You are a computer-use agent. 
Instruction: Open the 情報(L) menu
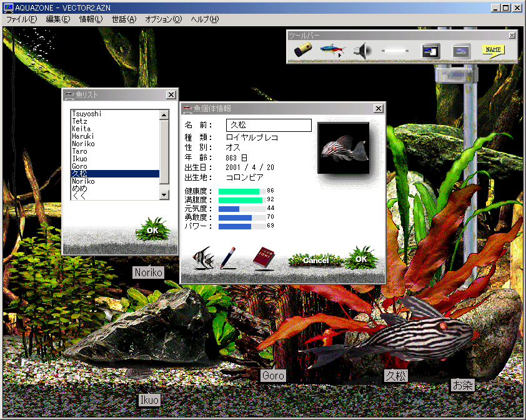click(x=91, y=19)
